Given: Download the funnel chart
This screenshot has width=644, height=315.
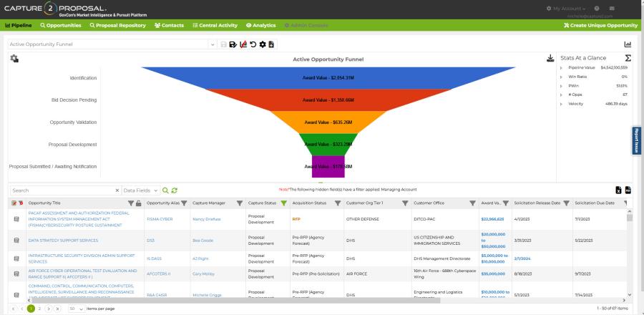Looking at the screenshot, I should click(550, 58).
